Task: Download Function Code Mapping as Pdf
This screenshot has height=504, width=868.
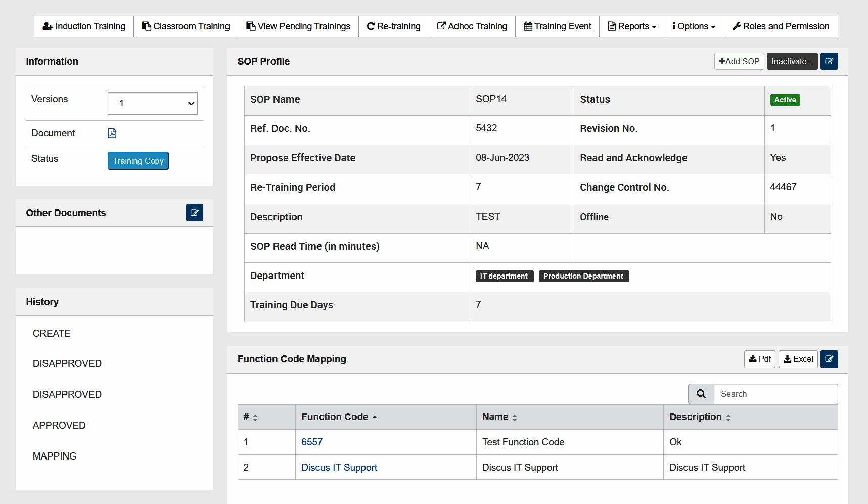Action: tap(759, 359)
